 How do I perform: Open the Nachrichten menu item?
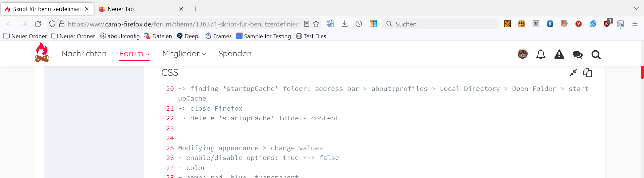click(84, 54)
